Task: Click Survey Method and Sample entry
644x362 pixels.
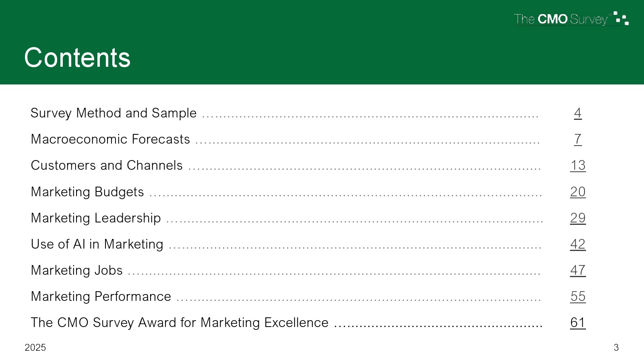Action: click(x=114, y=113)
